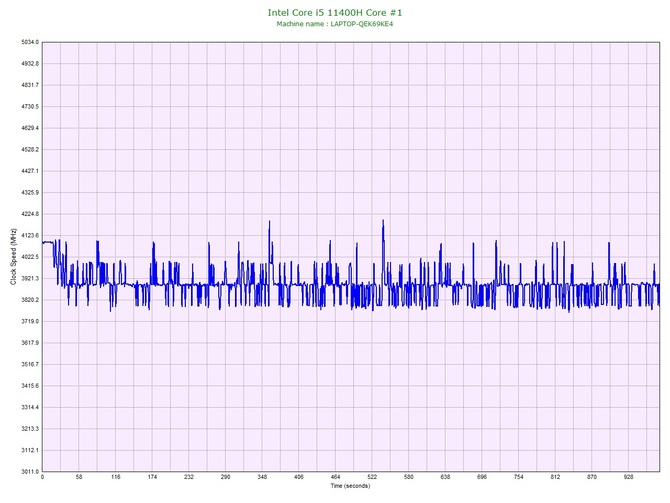Screen dimensions: 670x503
Task: Click the x-axis tick label 464
Action: coord(336,477)
